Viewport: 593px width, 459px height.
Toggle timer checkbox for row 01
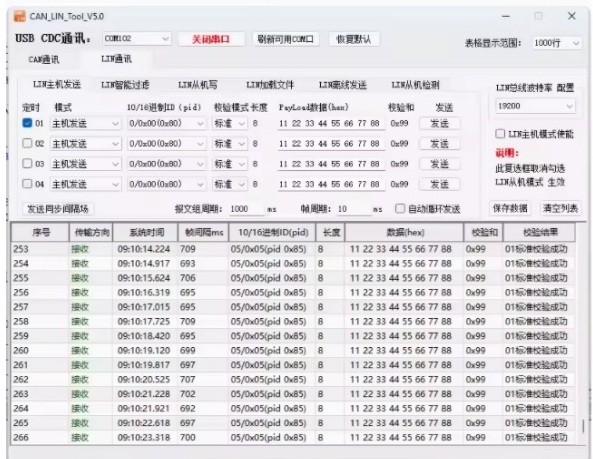click(27, 123)
